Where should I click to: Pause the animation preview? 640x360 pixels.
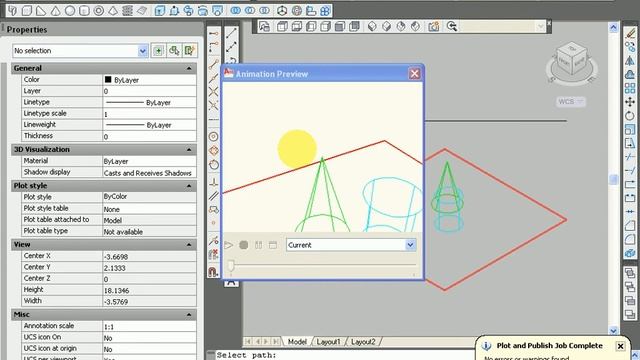(x=258, y=245)
